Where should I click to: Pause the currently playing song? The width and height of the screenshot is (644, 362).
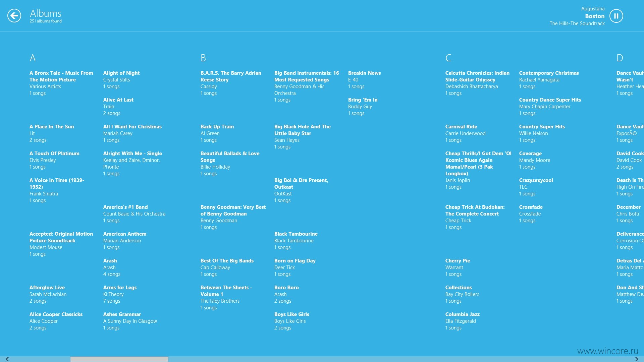coord(616,16)
